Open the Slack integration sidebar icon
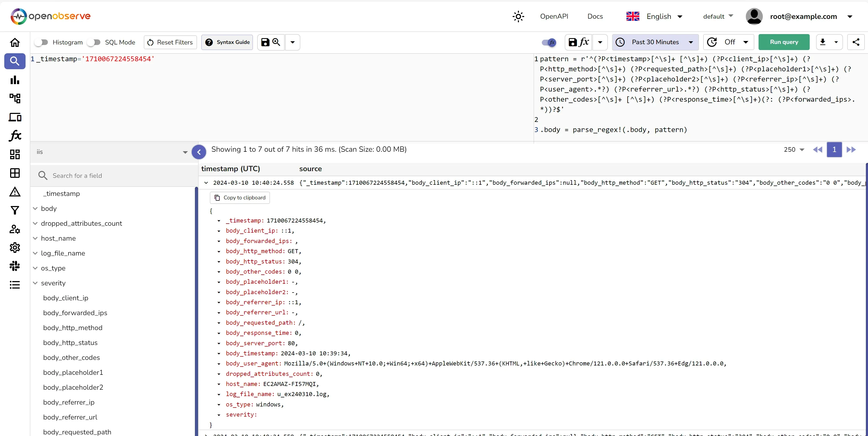Viewport: 868px width, 436px height. click(x=15, y=266)
